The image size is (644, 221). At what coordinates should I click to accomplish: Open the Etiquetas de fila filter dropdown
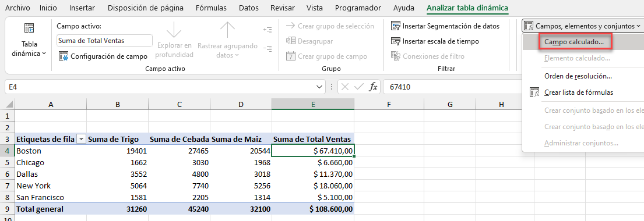(x=82, y=140)
